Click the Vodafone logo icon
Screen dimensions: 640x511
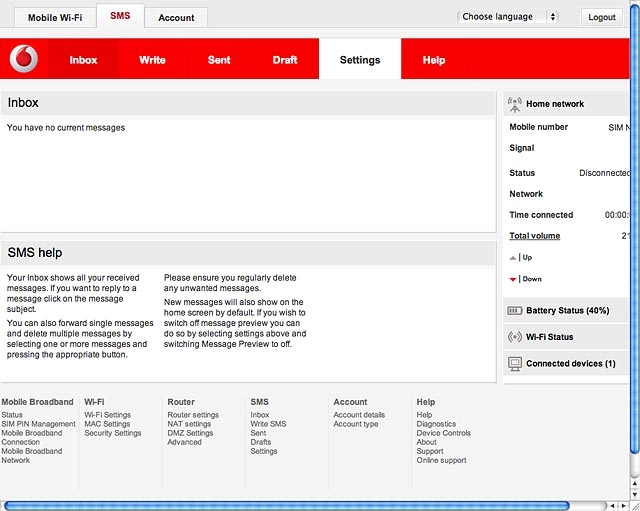(x=24, y=59)
